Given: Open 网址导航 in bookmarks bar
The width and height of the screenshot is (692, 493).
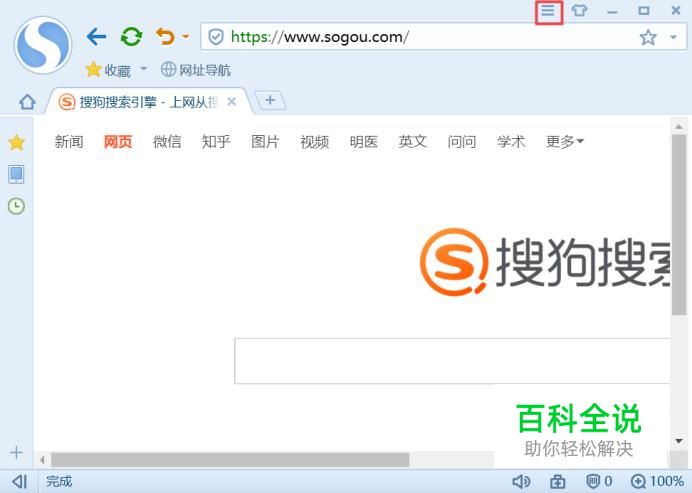Looking at the screenshot, I should [x=196, y=70].
